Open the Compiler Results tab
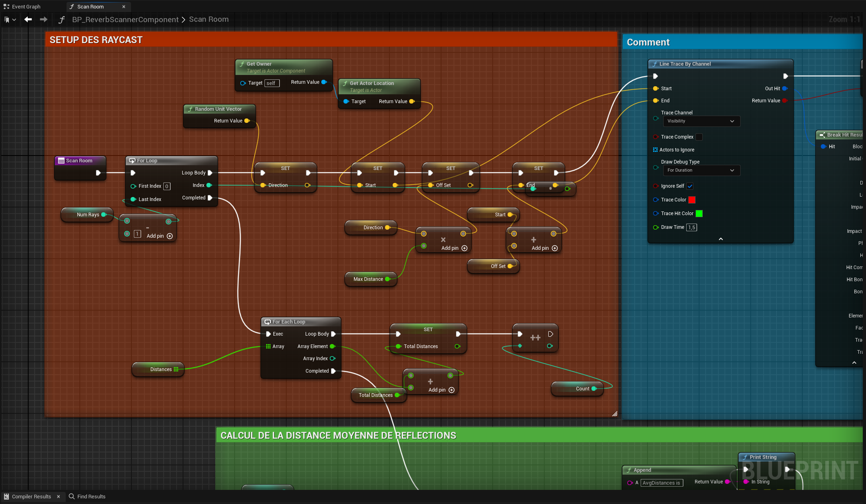Image resolution: width=866 pixels, height=504 pixels. (x=31, y=496)
